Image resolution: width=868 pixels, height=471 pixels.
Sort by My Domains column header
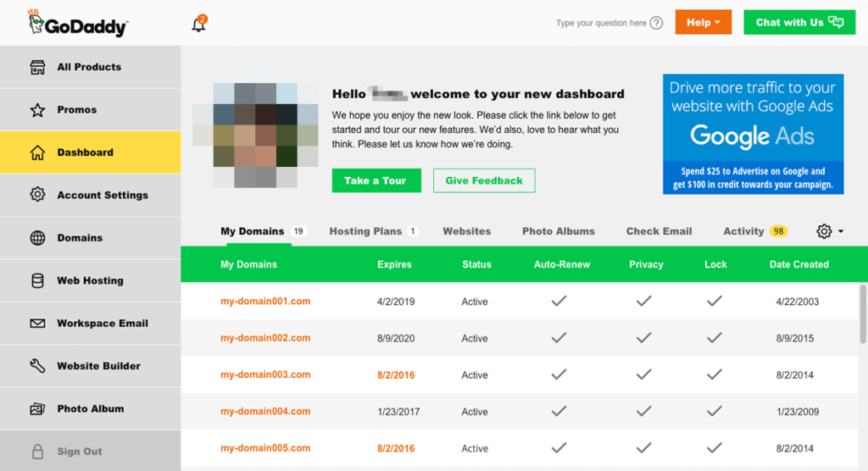click(248, 264)
